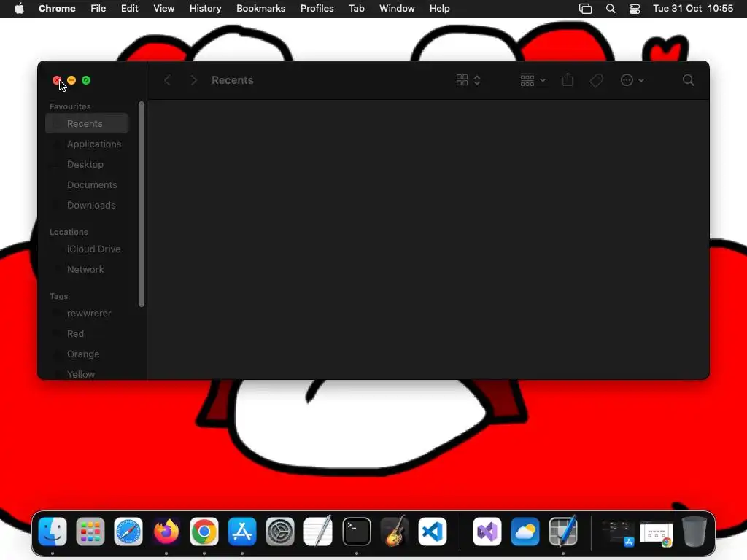Click the Edit Tags icon
Screen dimensions: 747x560
point(597,80)
